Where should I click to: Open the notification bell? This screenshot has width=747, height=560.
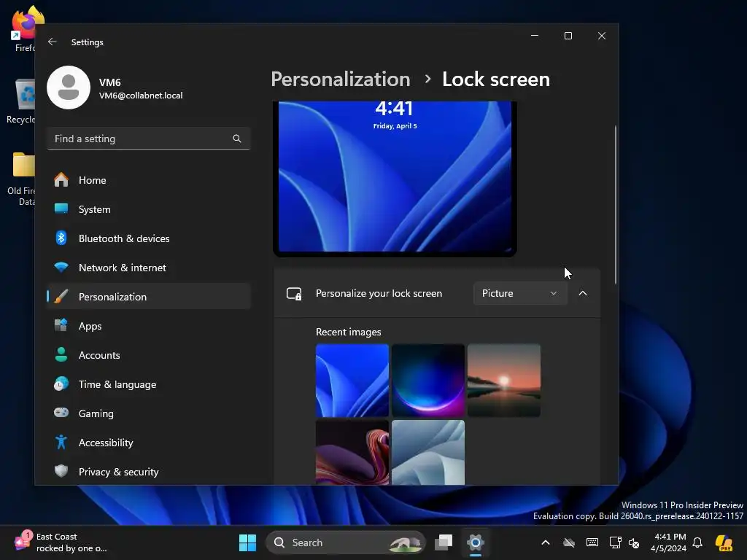[x=697, y=542]
